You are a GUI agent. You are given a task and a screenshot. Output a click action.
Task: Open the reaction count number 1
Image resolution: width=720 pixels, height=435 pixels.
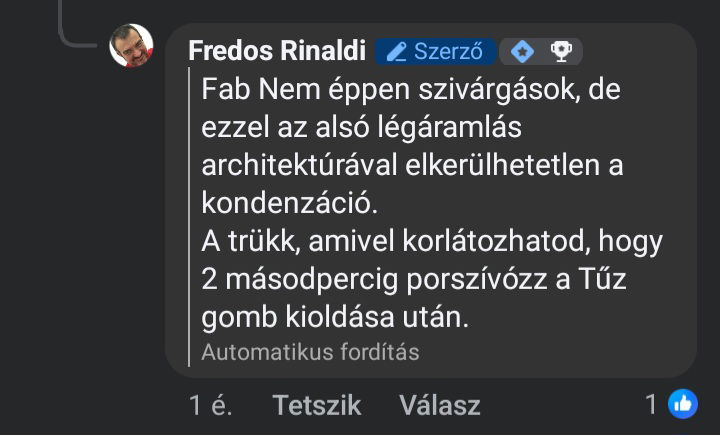[x=651, y=405]
